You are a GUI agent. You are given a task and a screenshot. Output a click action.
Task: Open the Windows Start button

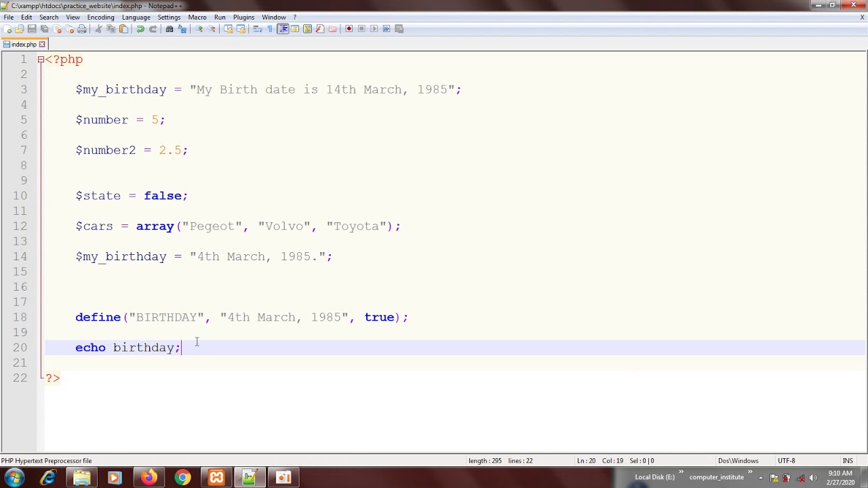point(14,478)
